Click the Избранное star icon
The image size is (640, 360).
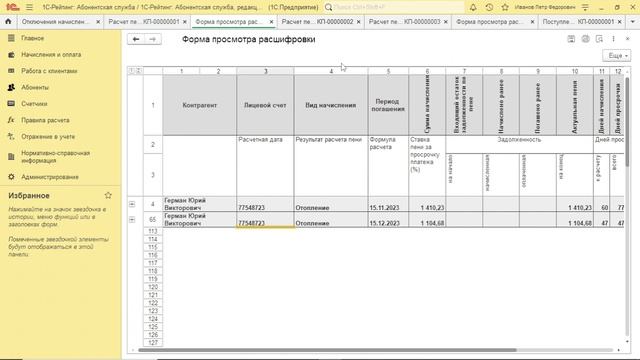coord(108,196)
